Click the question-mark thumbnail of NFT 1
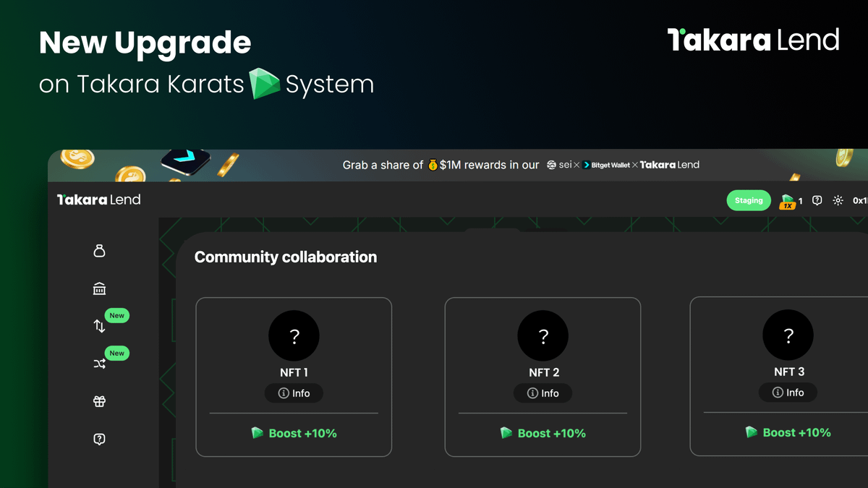Image resolution: width=868 pixels, height=488 pixels. pyautogui.click(x=294, y=335)
